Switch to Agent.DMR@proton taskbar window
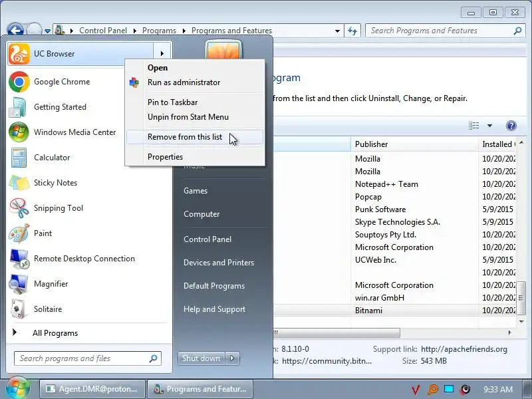This screenshot has width=532, height=399. [x=92, y=389]
